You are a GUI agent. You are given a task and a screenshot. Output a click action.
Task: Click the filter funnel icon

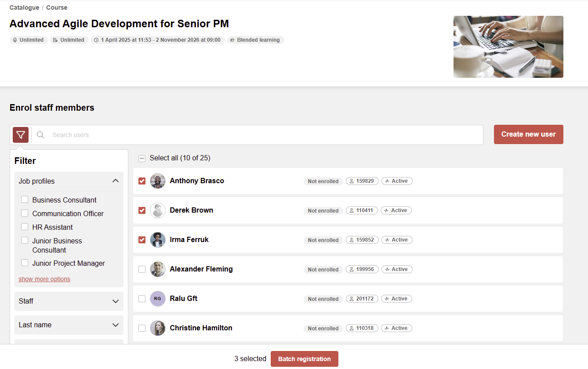point(21,135)
